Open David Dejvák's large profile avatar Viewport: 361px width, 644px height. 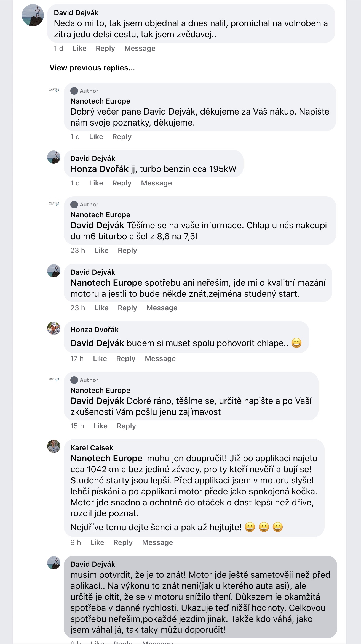[x=33, y=15]
